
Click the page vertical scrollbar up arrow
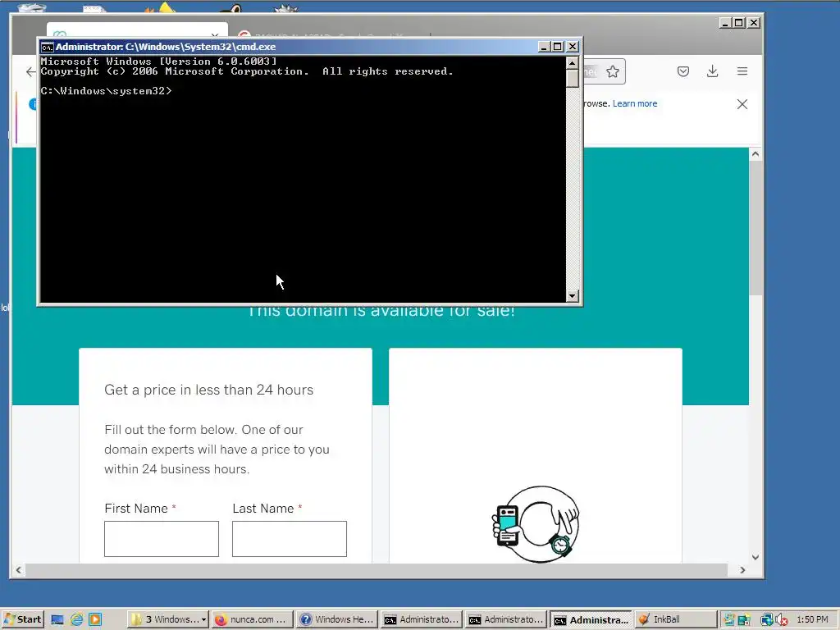(x=756, y=154)
